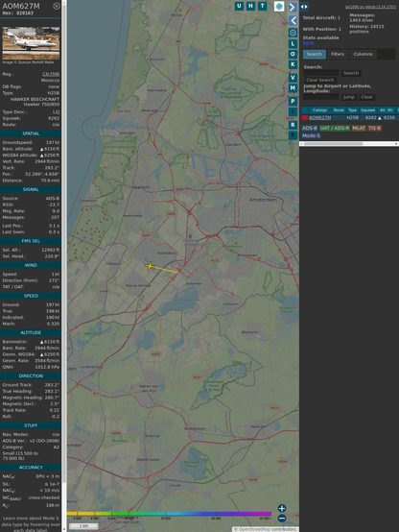Toggle the V map button
This screenshot has height=532, width=399.
(x=293, y=78)
